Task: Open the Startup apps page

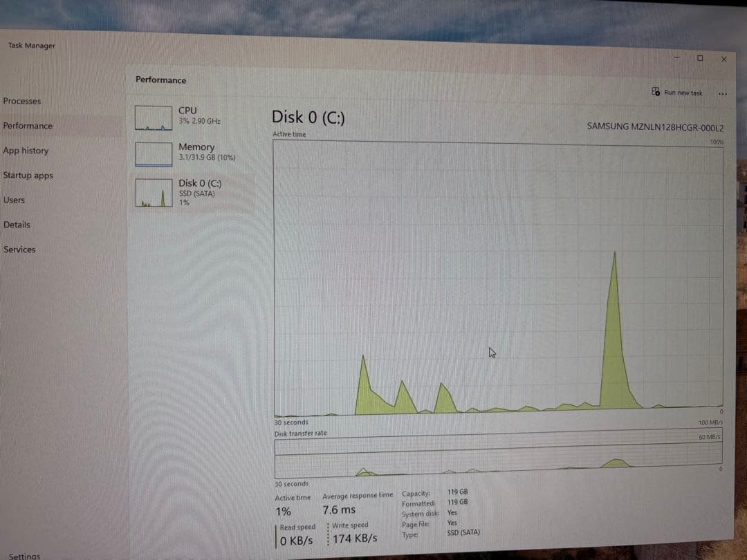Action: 28,176
